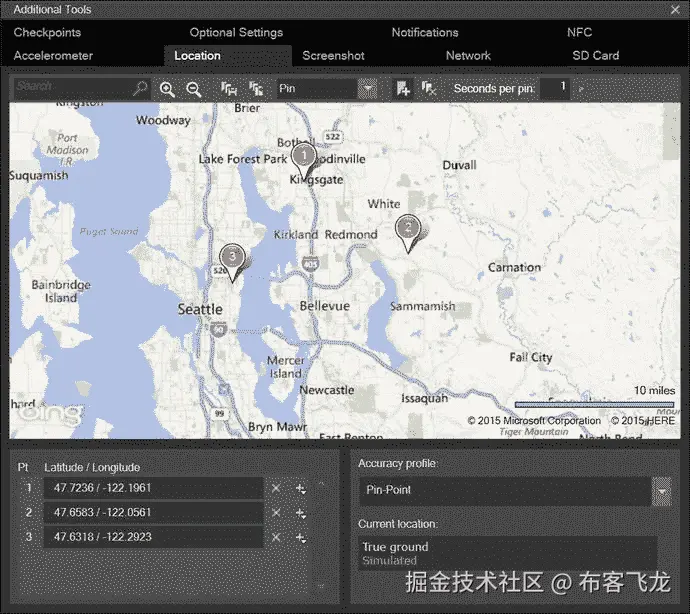This screenshot has width=690, height=614.
Task: Click the Lake Forest Park map label
Action: coord(242,159)
